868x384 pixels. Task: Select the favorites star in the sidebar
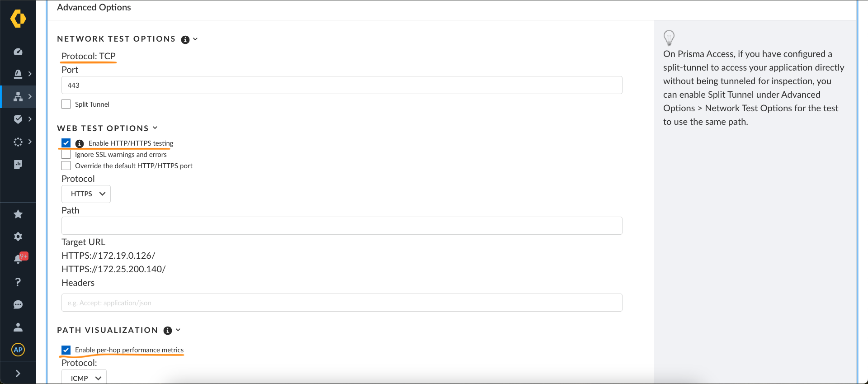(18, 214)
